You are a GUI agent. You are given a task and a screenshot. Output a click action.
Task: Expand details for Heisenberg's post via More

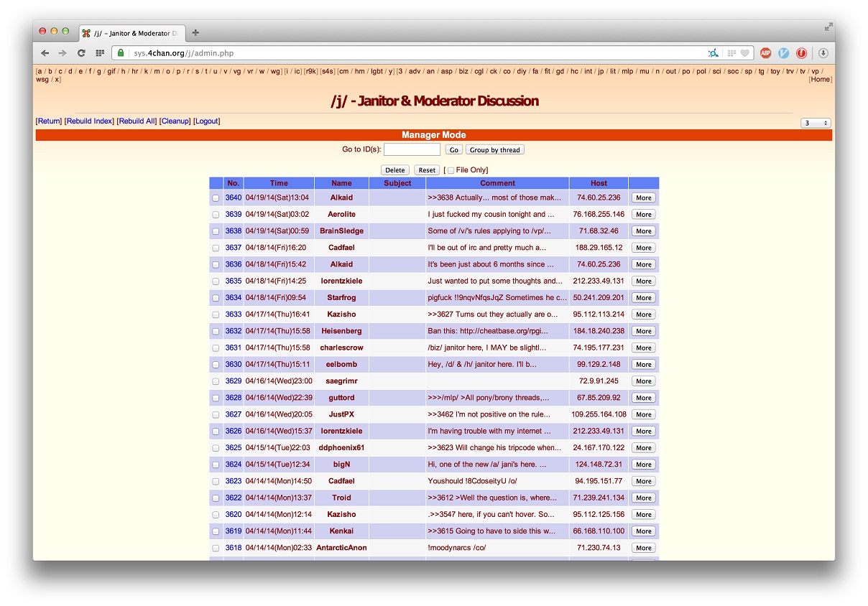click(x=643, y=332)
